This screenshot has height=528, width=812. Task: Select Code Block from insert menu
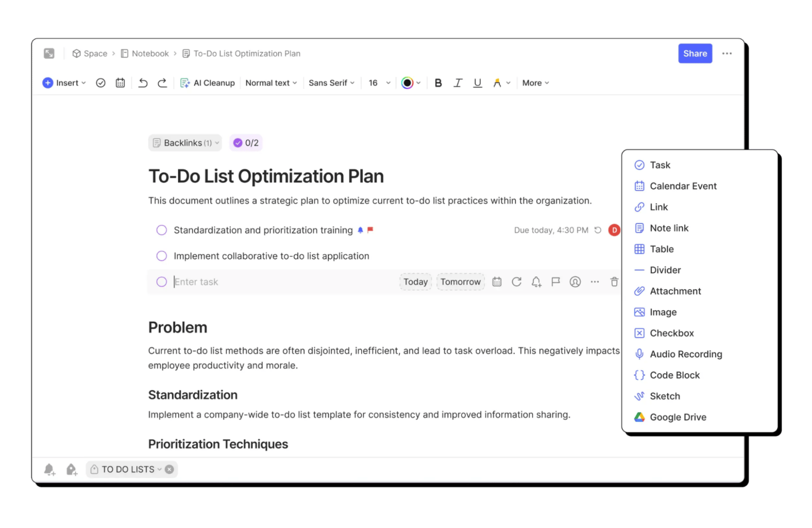(x=675, y=375)
